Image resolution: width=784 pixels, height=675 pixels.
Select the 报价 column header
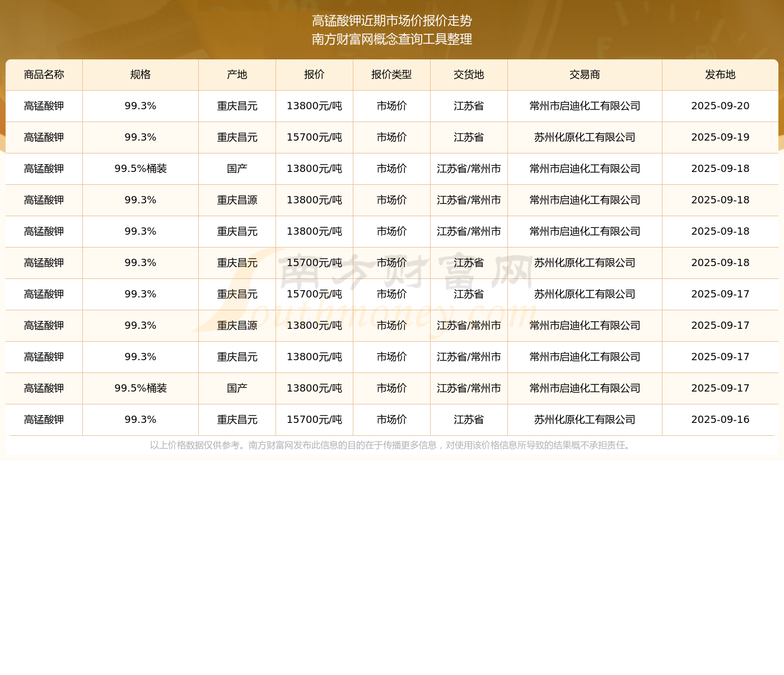pos(314,75)
